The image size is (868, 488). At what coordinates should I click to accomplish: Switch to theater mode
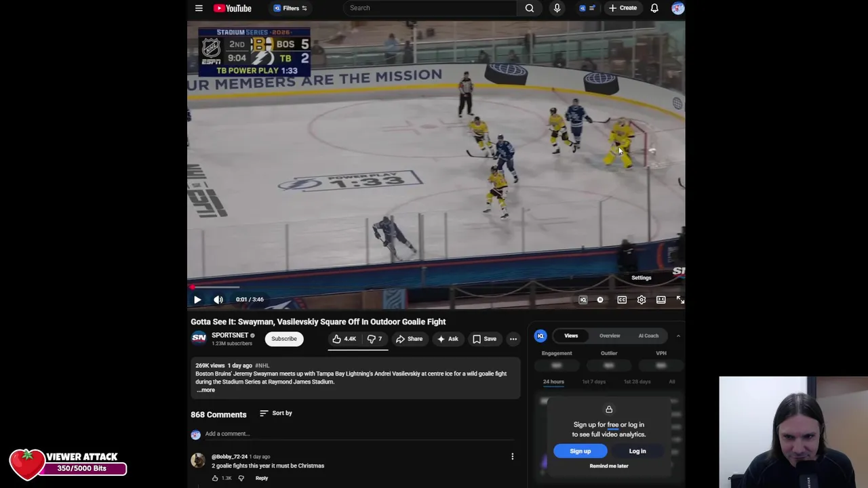661,300
